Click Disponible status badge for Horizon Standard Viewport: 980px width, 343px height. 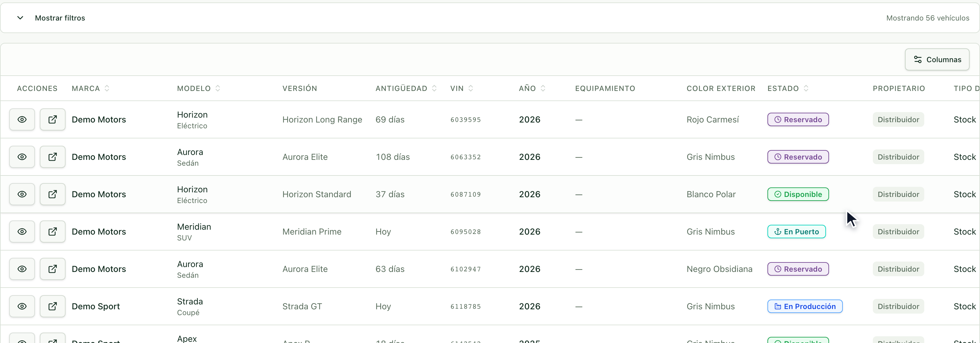798,194
